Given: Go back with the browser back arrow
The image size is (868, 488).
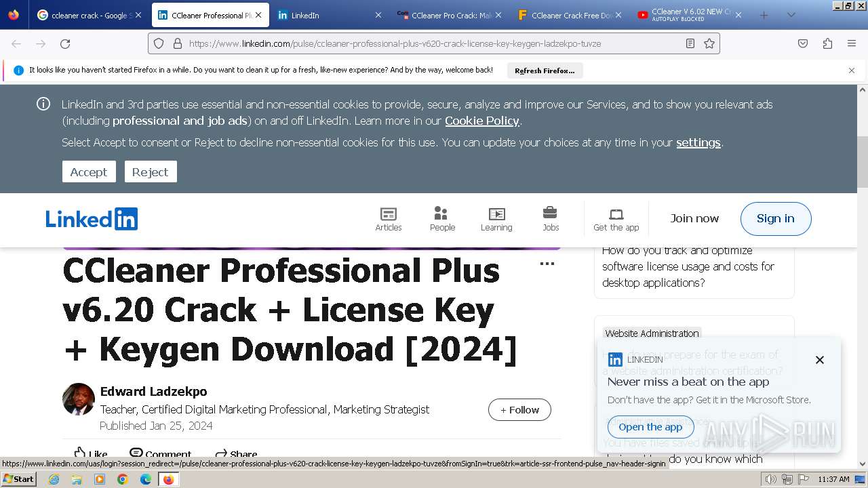Looking at the screenshot, I should (16, 43).
